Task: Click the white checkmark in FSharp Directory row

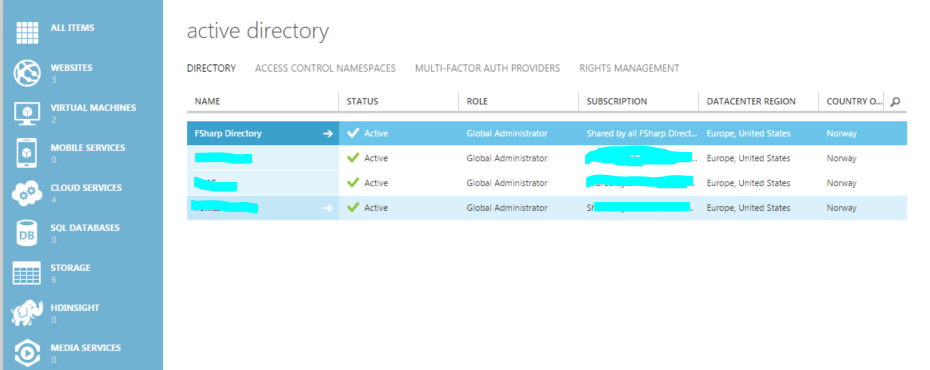Action: tap(353, 133)
